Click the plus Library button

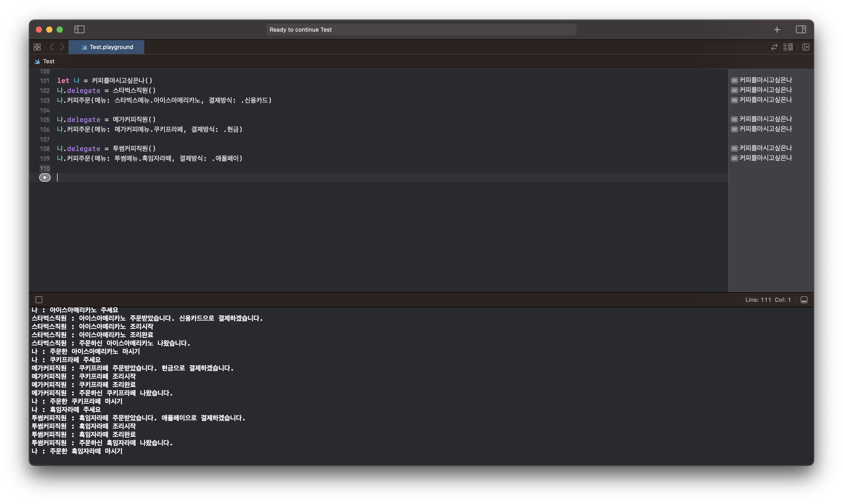click(777, 30)
